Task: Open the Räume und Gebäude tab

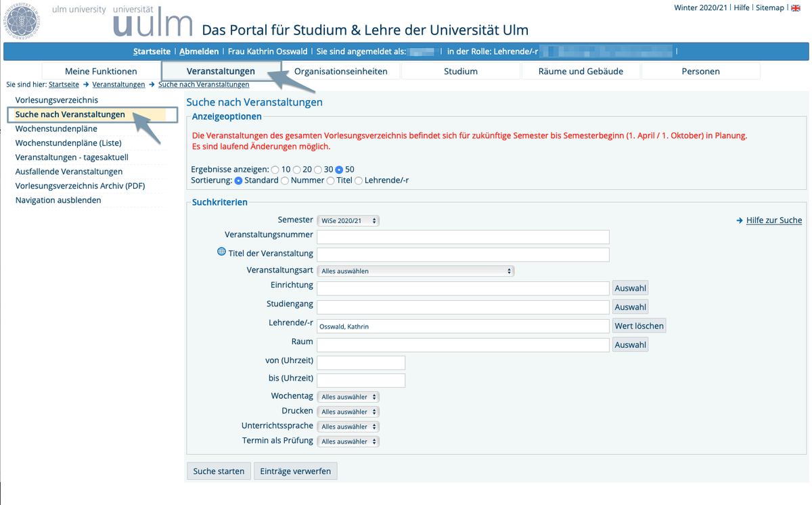Action: coord(581,71)
